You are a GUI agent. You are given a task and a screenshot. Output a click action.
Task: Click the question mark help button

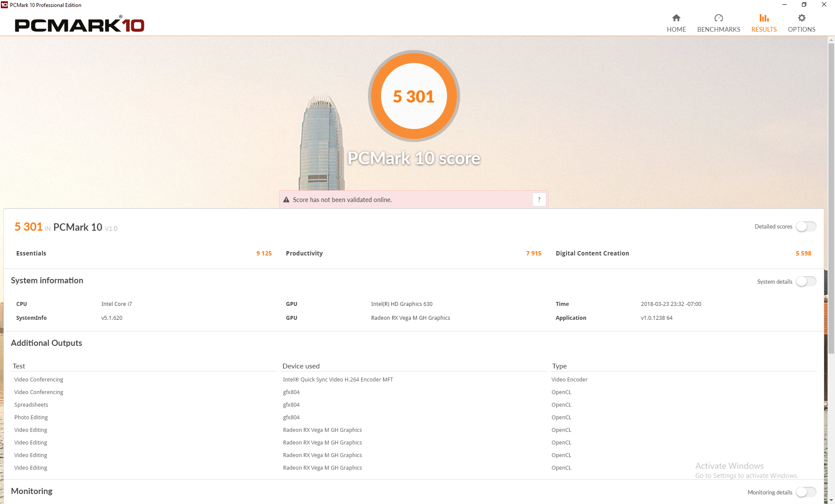pos(539,199)
